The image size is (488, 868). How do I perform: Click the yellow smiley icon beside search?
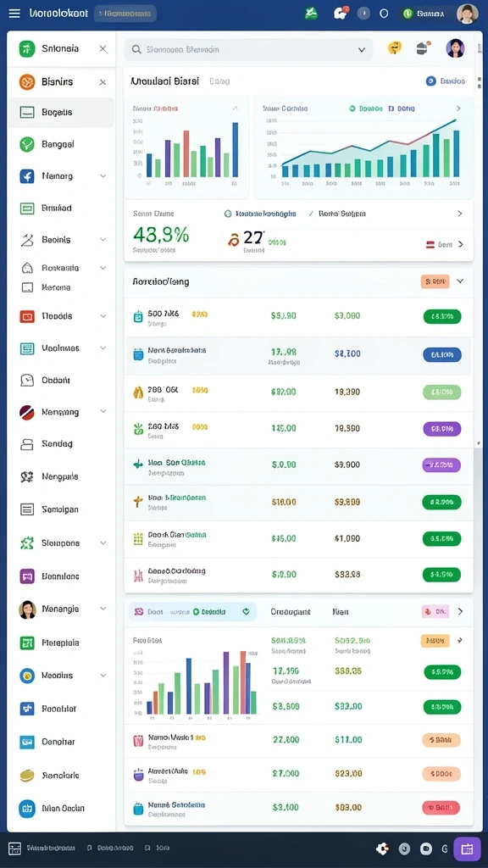point(394,48)
